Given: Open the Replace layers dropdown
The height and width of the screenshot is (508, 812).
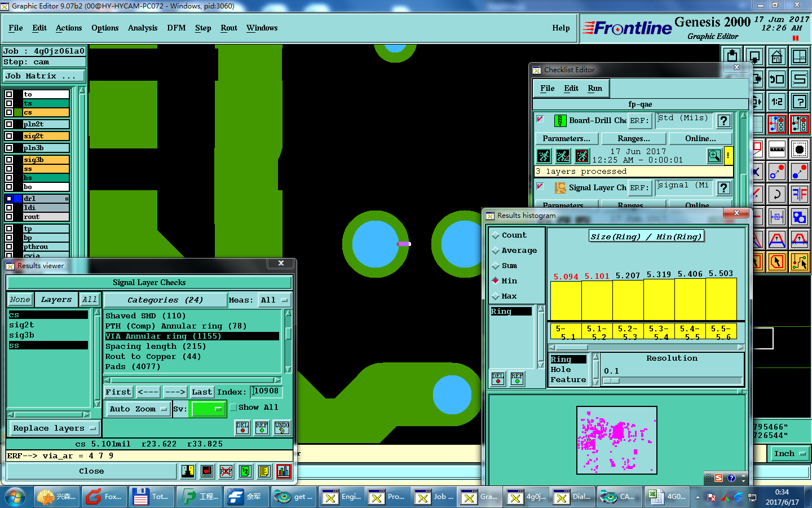Looking at the screenshot, I should 54,428.
